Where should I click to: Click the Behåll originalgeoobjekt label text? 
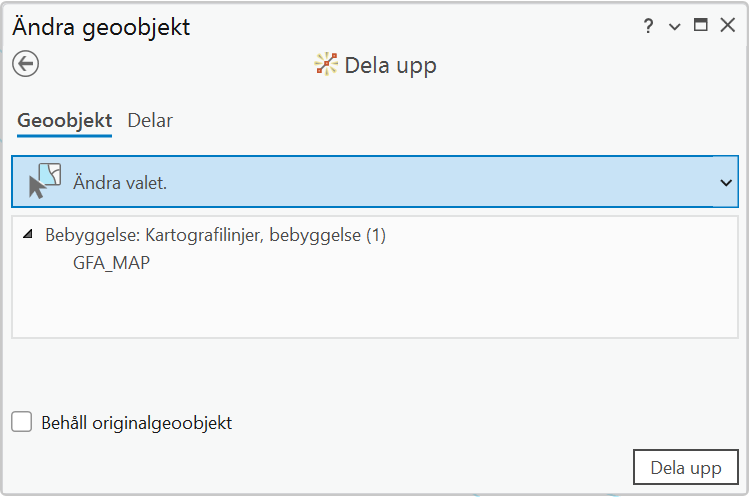[x=137, y=423]
